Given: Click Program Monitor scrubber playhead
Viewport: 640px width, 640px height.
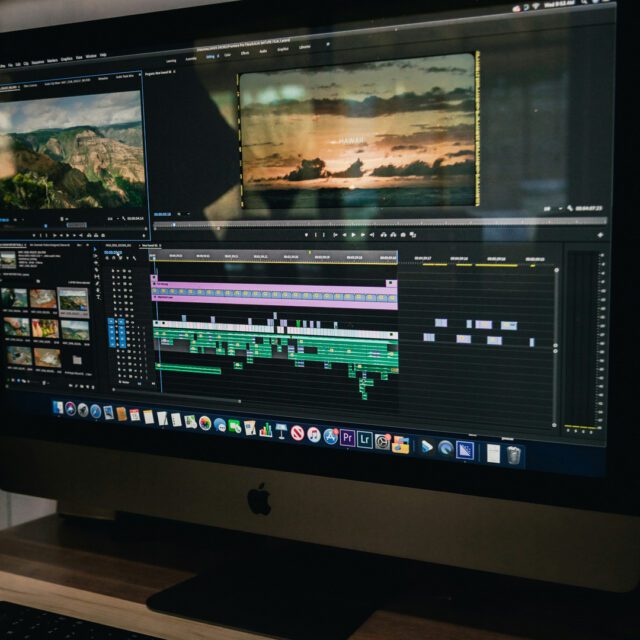Looking at the screenshot, I should tap(174, 224).
